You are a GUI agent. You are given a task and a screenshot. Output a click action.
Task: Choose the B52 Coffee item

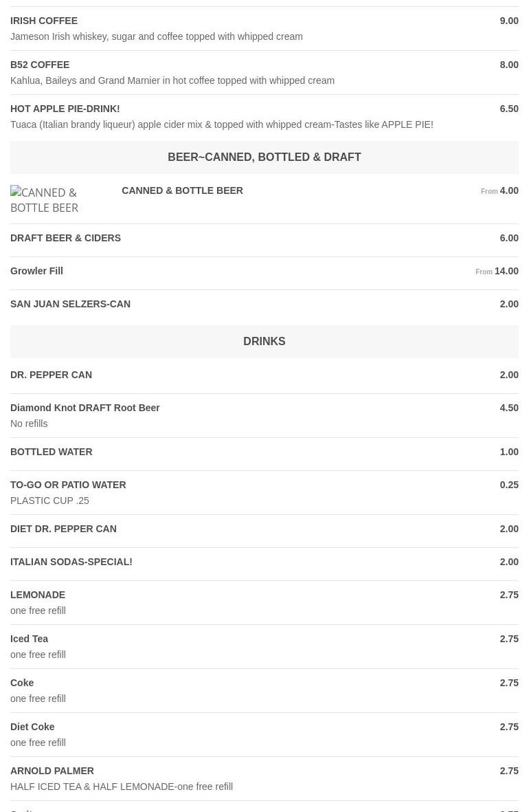pos(40,65)
